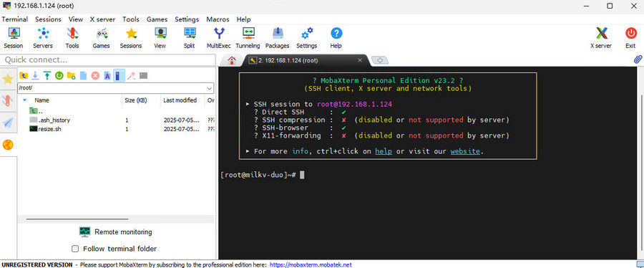
Task: Click the Remote monitoring button
Action: pyautogui.click(x=115, y=232)
